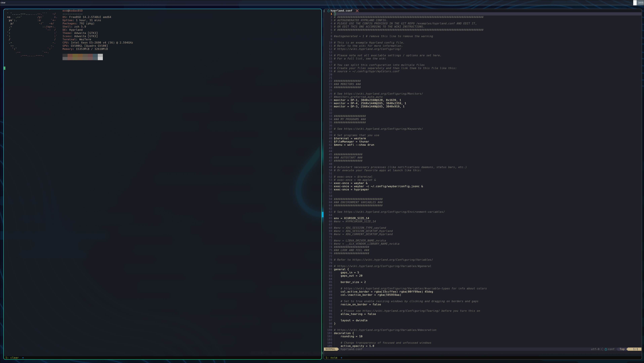Add new tab beside clear tab
Viewport: 644px width, 363px height.
pos(23,358)
